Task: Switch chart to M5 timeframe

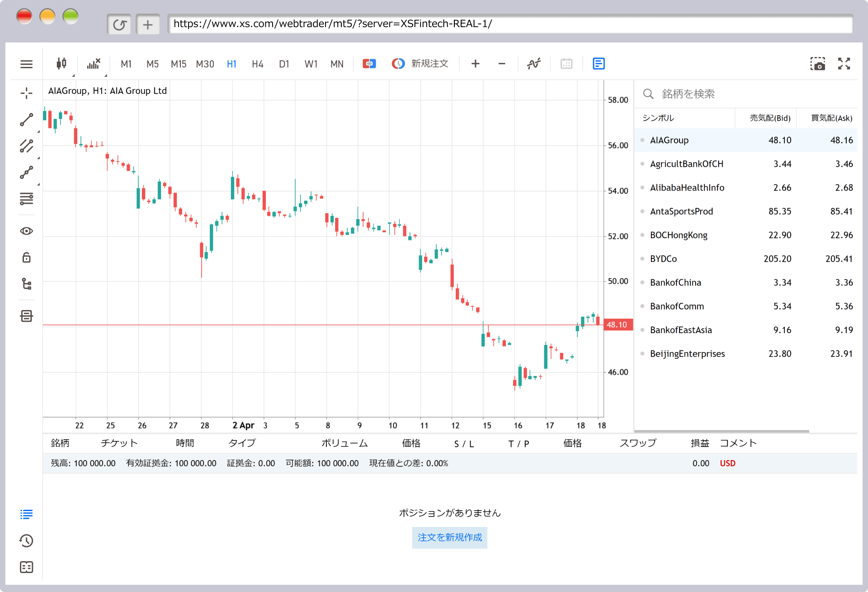Action: click(152, 64)
